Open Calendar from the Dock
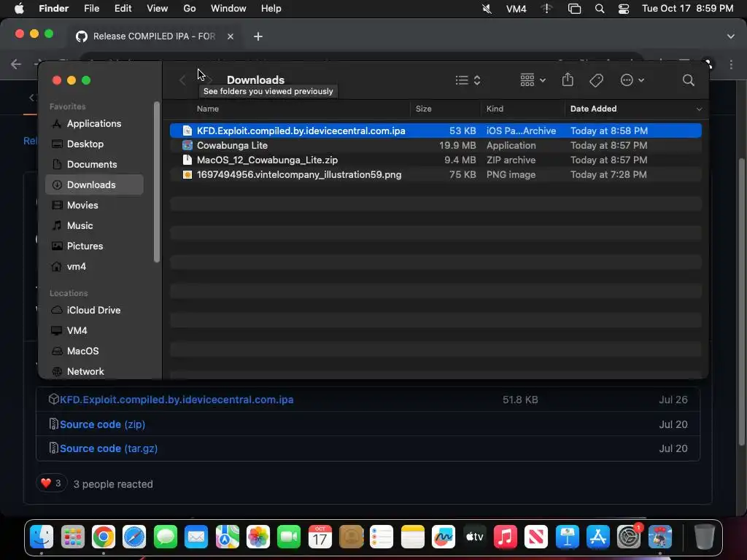The width and height of the screenshot is (747, 560). point(320,537)
